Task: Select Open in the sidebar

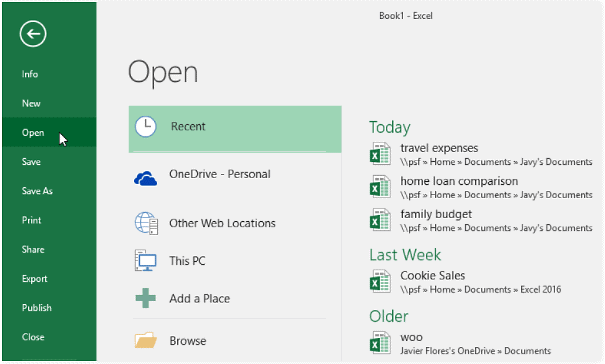Action: click(x=33, y=133)
